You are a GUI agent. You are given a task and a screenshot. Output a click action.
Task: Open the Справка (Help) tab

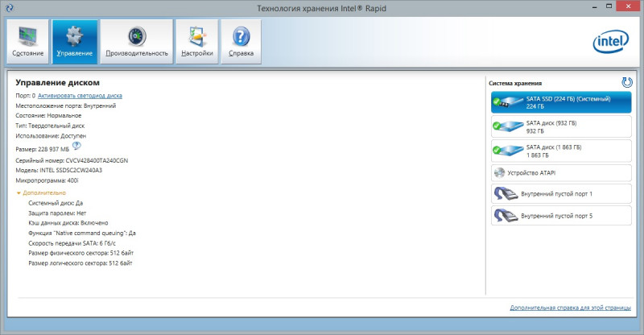click(241, 42)
